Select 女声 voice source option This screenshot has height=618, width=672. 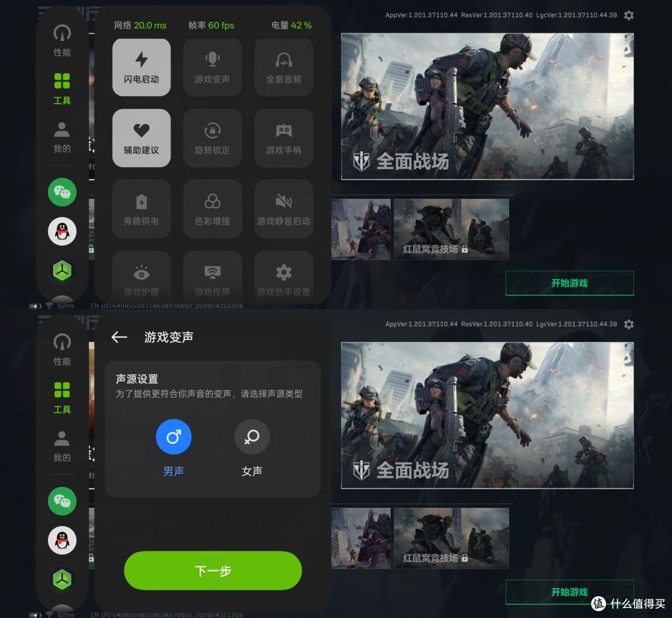click(x=252, y=448)
